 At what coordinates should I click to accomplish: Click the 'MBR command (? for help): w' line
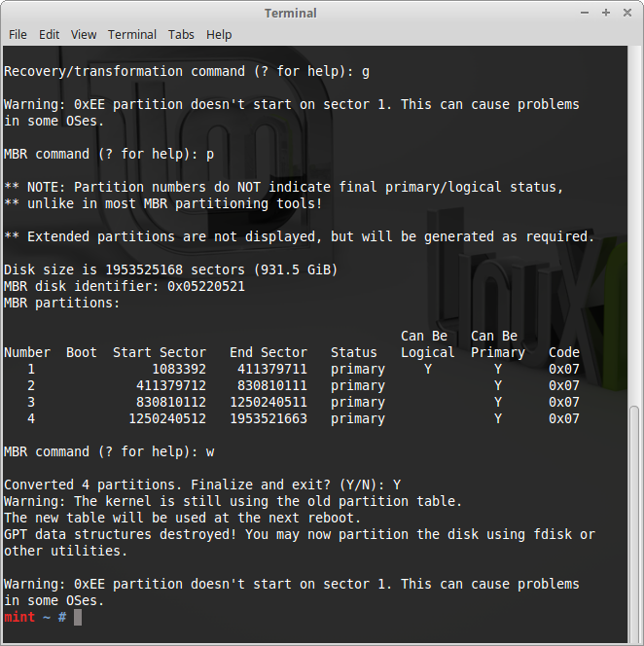tap(109, 452)
